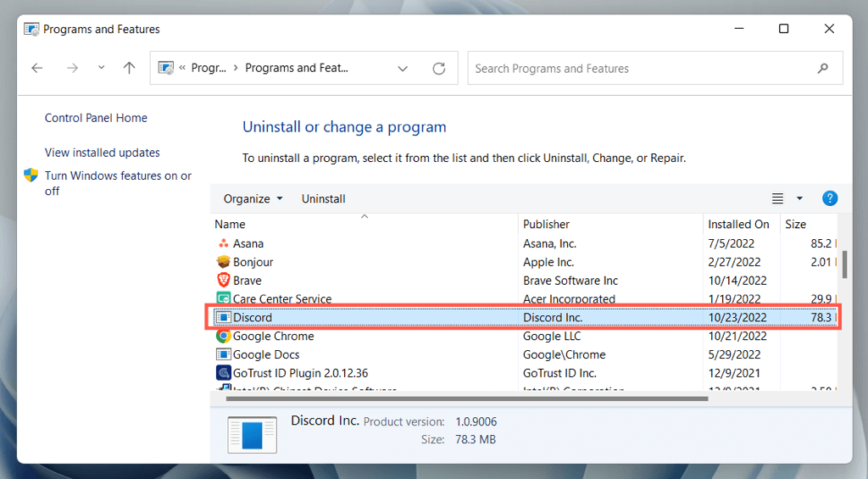This screenshot has height=479, width=868.
Task: Refresh the Programs and Features list
Action: tap(438, 69)
